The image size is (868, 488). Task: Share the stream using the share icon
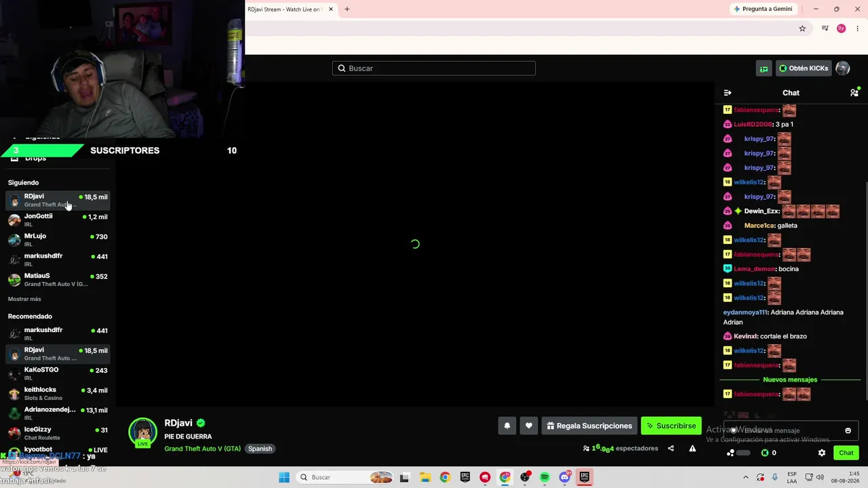[x=671, y=448]
